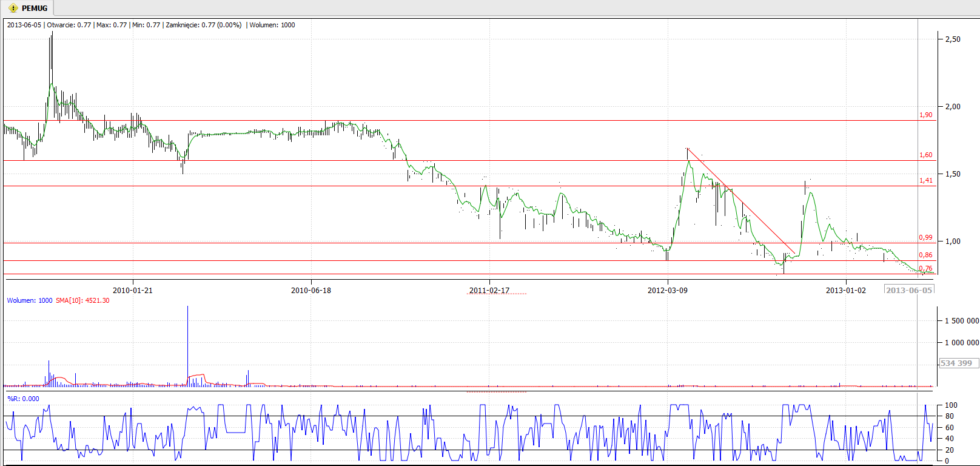This screenshot has height=466, width=980.
Task: Click the 1,41 red level label
Action: [925, 180]
